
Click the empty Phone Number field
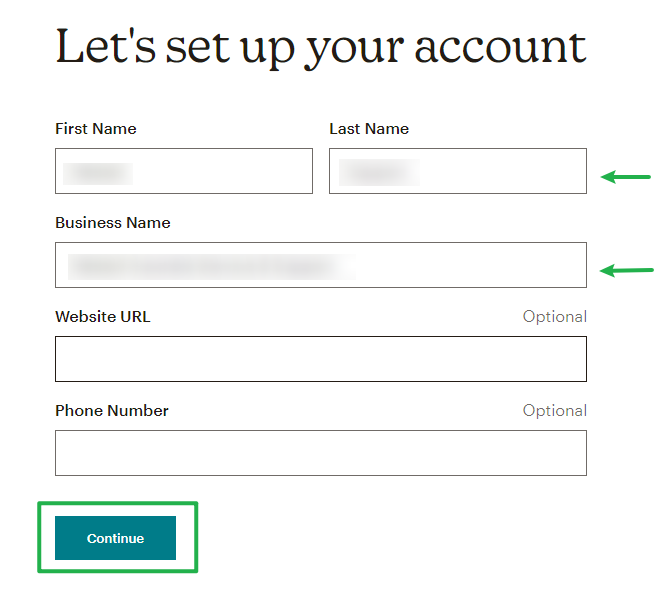(321, 453)
